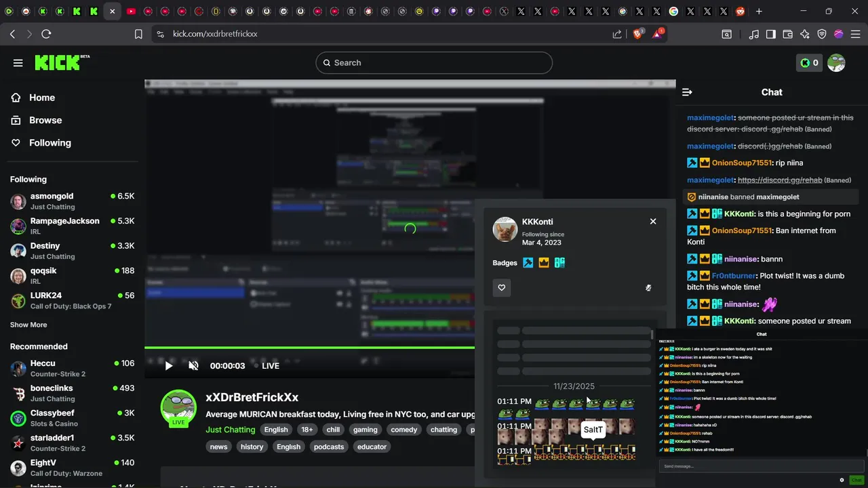Screen dimensions: 868x488
Task: Focus the Kick Search field
Action: (x=434, y=63)
